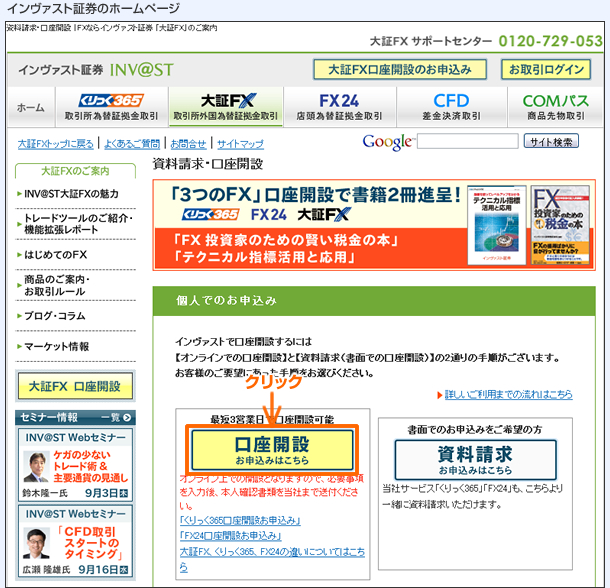Open 「FX24口座開設お申込み」 link

[230, 536]
